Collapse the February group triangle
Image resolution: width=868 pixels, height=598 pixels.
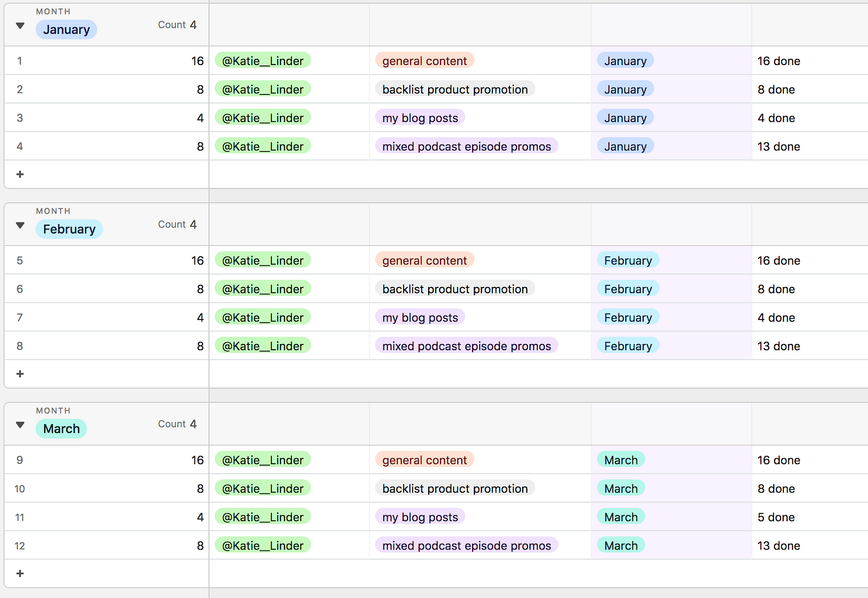(20, 225)
